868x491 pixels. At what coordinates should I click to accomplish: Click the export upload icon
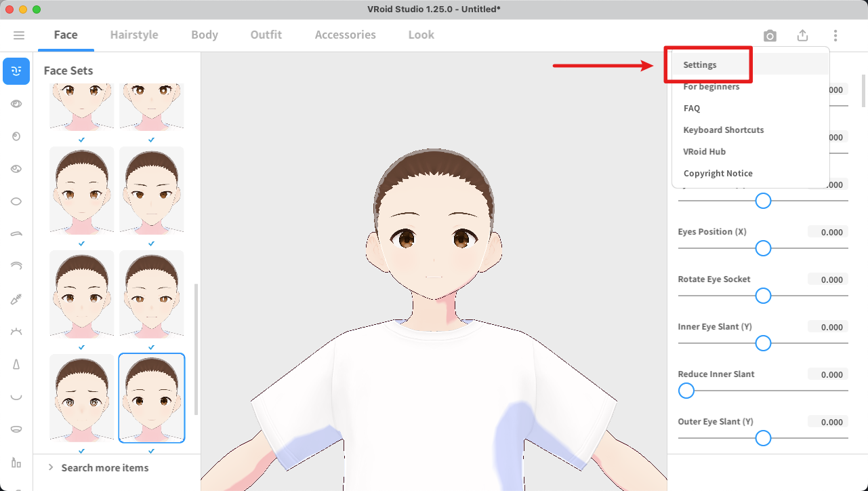point(802,36)
